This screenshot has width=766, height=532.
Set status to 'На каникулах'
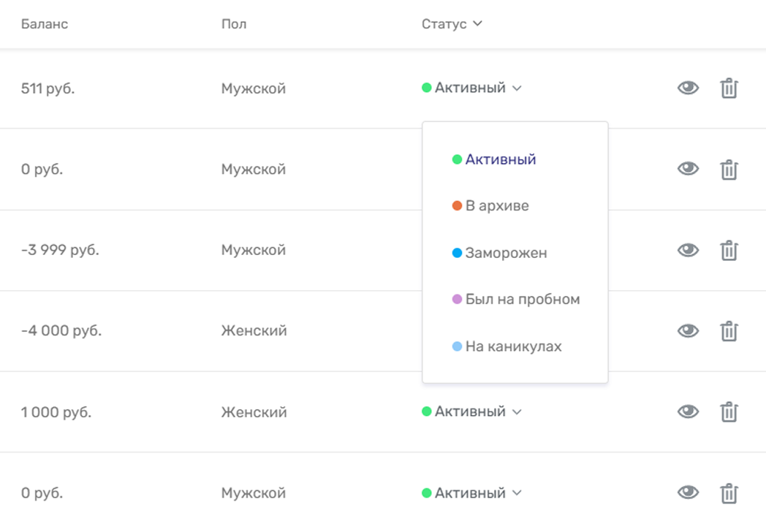click(513, 346)
